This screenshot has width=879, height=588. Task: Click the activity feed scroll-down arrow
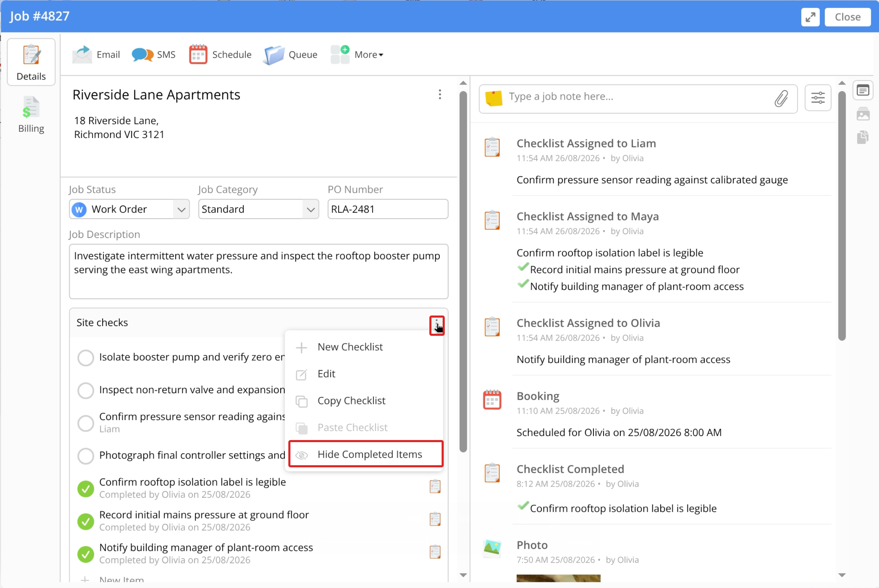(x=842, y=575)
